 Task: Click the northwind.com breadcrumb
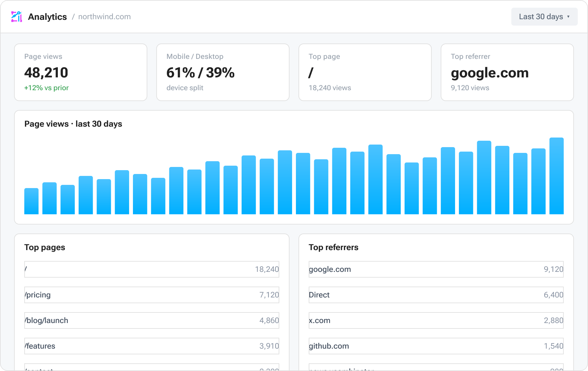[104, 17]
